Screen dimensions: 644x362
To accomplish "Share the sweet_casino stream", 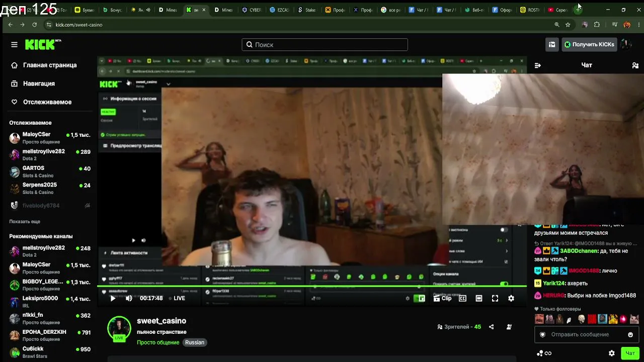I will pyautogui.click(x=491, y=327).
